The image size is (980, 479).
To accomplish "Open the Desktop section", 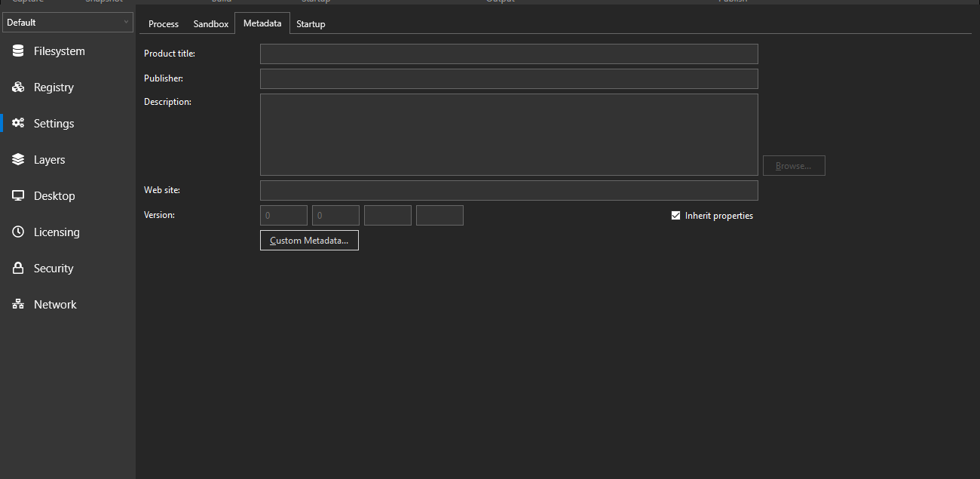I will (x=54, y=195).
